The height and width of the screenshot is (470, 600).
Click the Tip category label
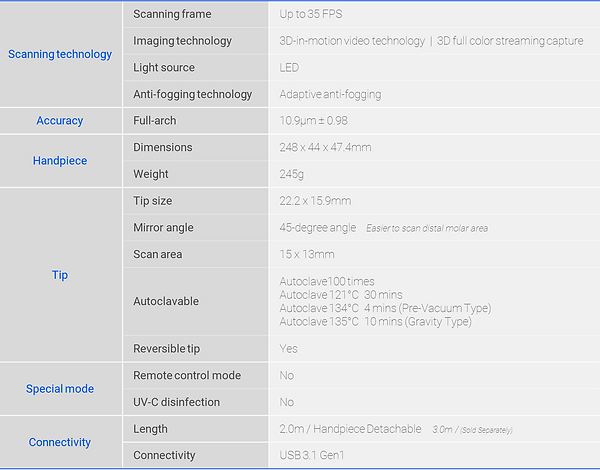click(x=60, y=275)
